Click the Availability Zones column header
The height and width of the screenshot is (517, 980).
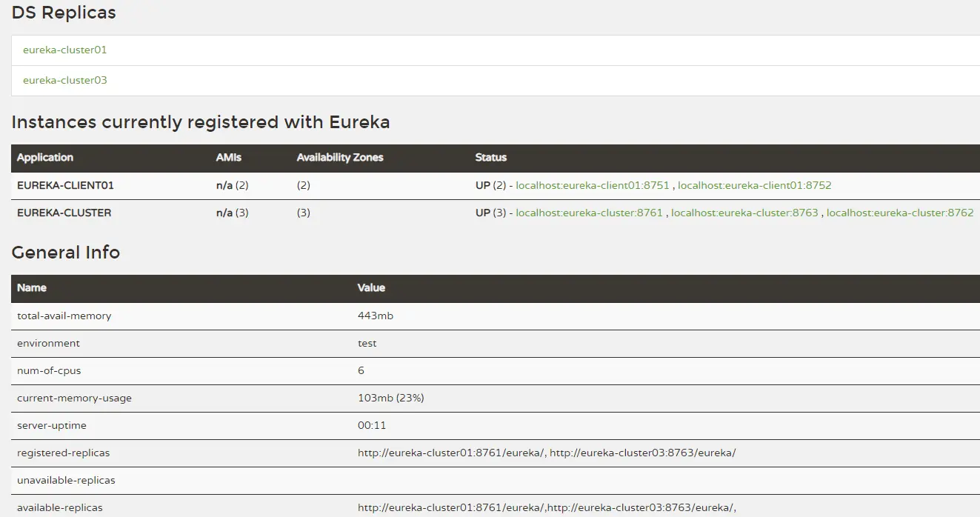click(340, 157)
